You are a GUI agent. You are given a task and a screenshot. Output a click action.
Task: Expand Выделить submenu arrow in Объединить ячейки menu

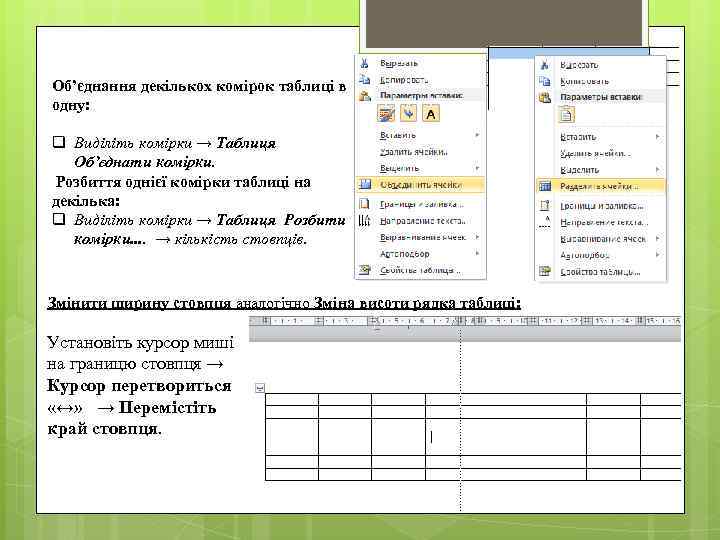tap(478, 168)
